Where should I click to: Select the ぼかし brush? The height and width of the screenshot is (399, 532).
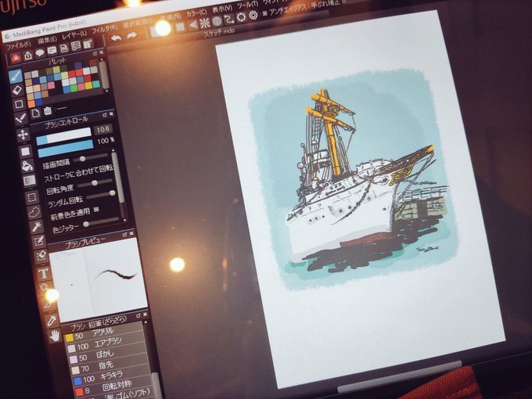click(108, 355)
